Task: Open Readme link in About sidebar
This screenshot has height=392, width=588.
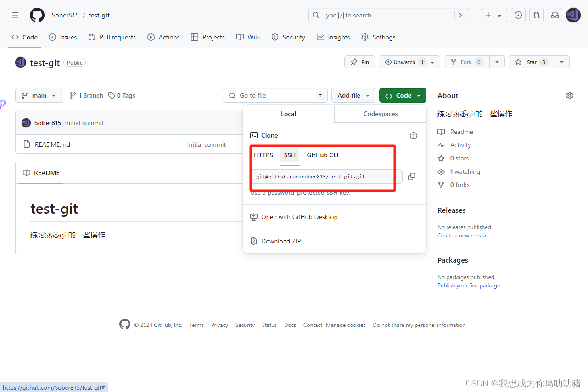Action: click(x=455, y=132)
